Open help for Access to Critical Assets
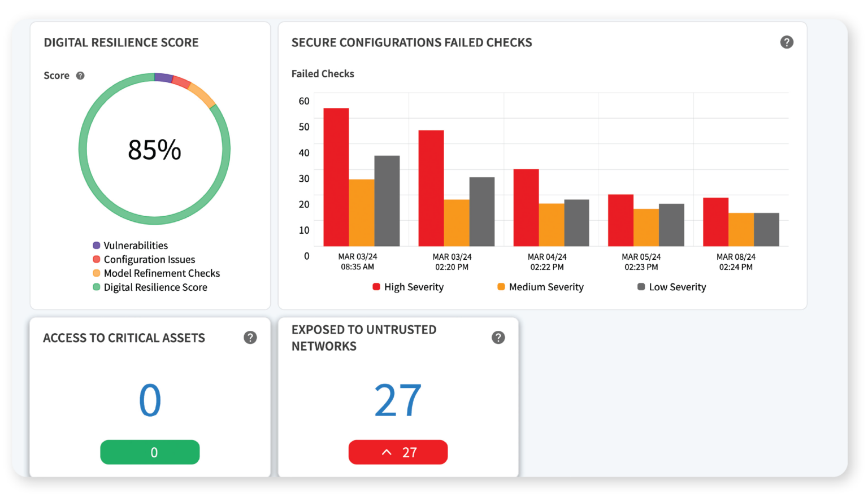The height and width of the screenshot is (498, 868). coord(250,338)
